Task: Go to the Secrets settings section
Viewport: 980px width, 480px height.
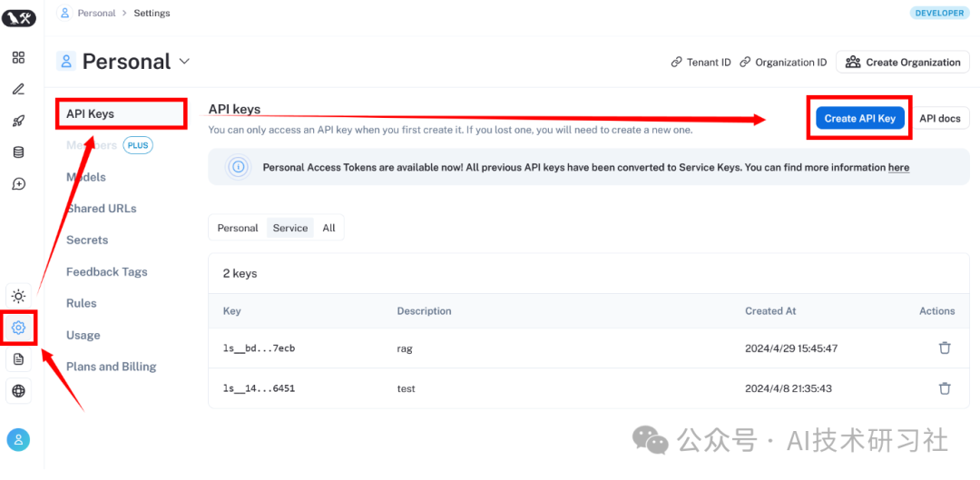Action: point(87,240)
